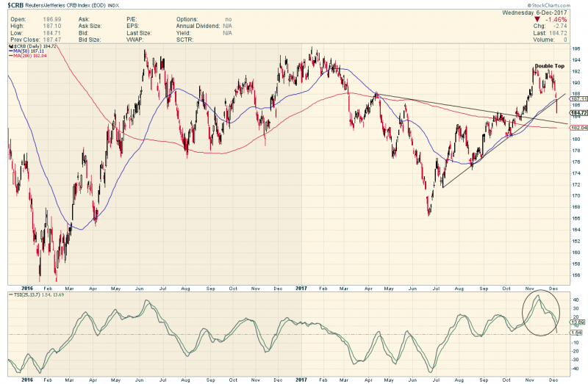Select the High value '187.10'
Viewport: 588px width, 384px height.
(x=52, y=26)
